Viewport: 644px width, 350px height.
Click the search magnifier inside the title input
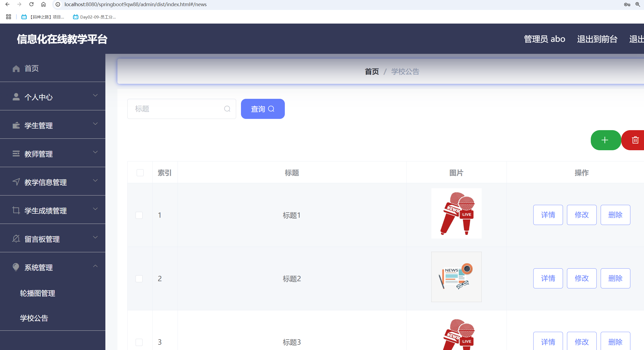pyautogui.click(x=227, y=109)
